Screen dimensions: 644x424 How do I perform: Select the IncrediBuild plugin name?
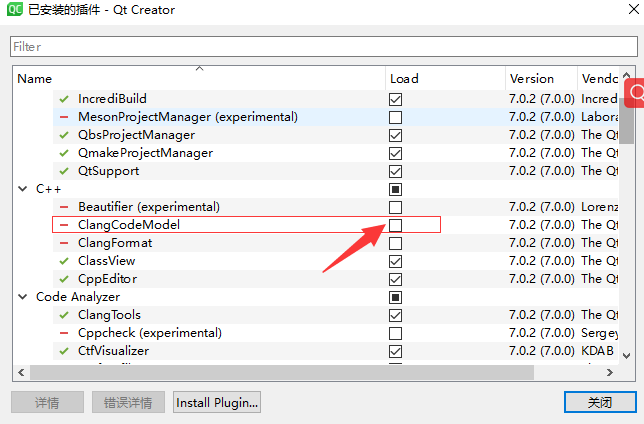pyautogui.click(x=112, y=99)
